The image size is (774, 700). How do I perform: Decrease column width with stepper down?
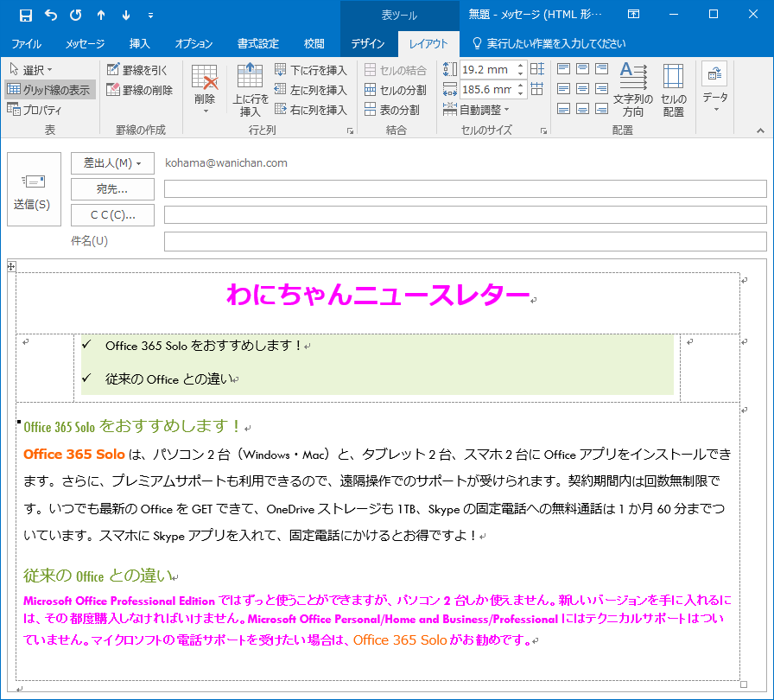[x=520, y=94]
